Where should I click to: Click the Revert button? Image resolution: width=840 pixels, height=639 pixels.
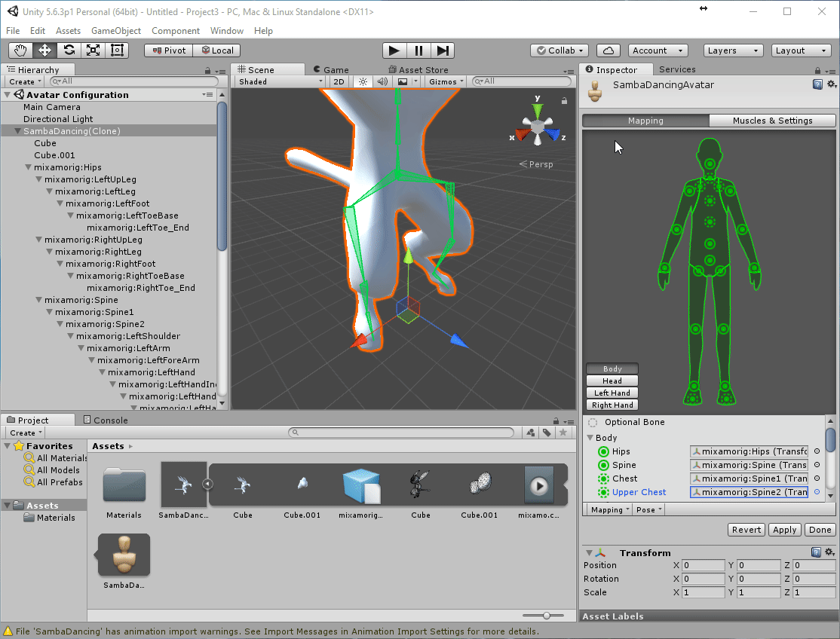(746, 530)
